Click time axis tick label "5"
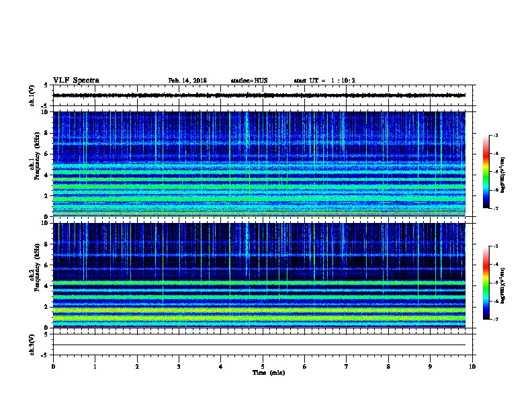532x411 pixels. coord(263,367)
